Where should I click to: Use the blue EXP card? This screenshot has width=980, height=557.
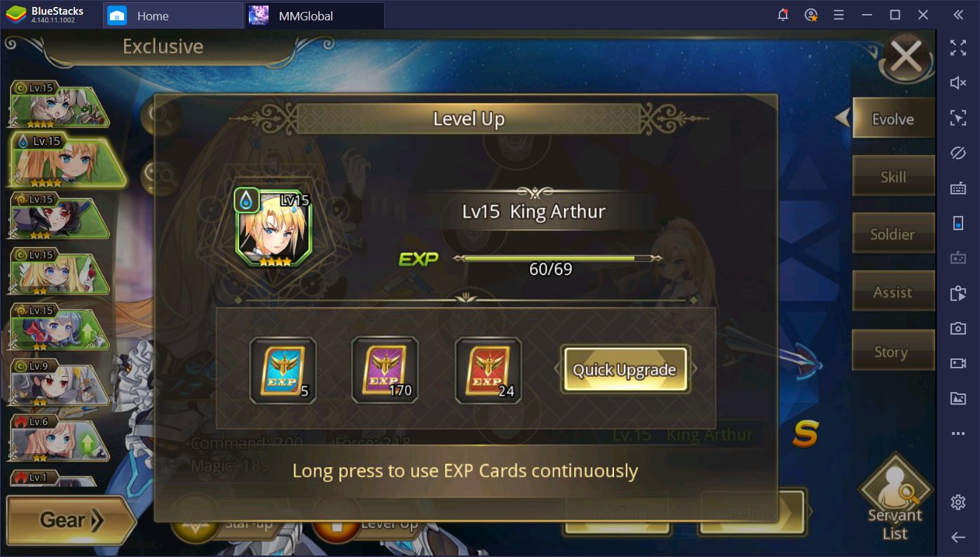click(x=283, y=370)
